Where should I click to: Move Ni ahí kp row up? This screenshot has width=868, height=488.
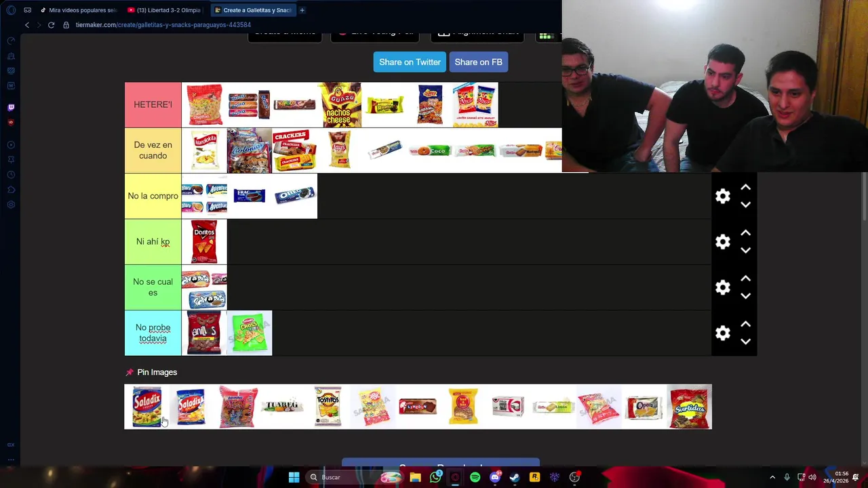click(745, 232)
